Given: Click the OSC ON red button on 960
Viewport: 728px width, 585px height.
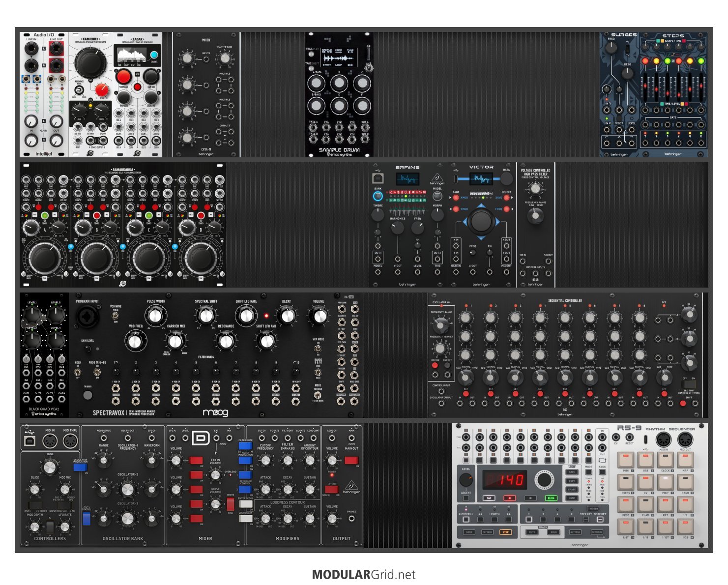Looking at the screenshot, I should click(435, 365).
